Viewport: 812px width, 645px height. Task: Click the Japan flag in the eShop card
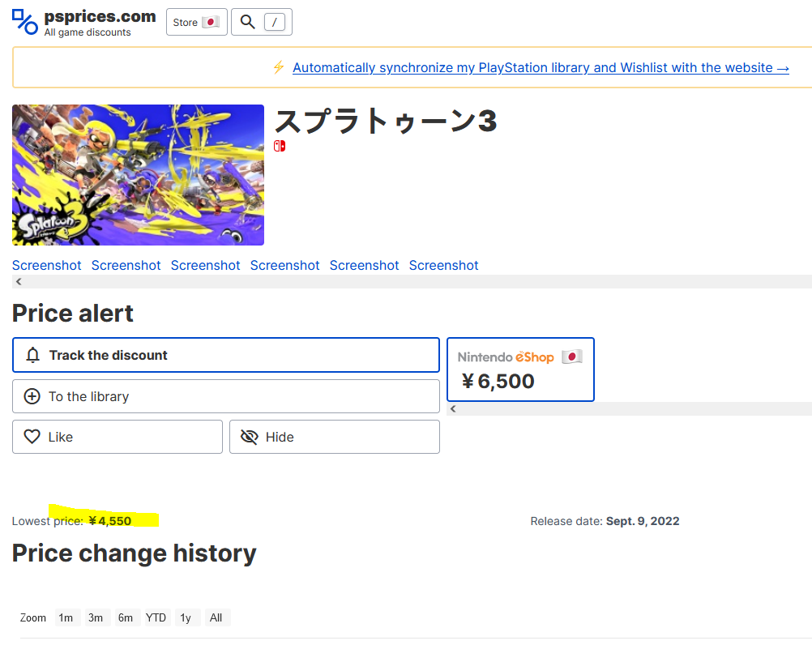coord(572,357)
